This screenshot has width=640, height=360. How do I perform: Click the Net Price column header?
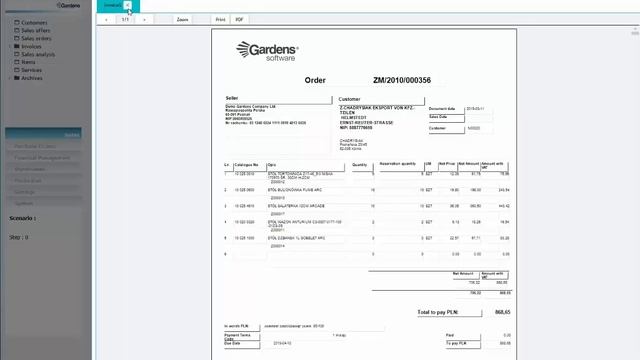point(447,164)
